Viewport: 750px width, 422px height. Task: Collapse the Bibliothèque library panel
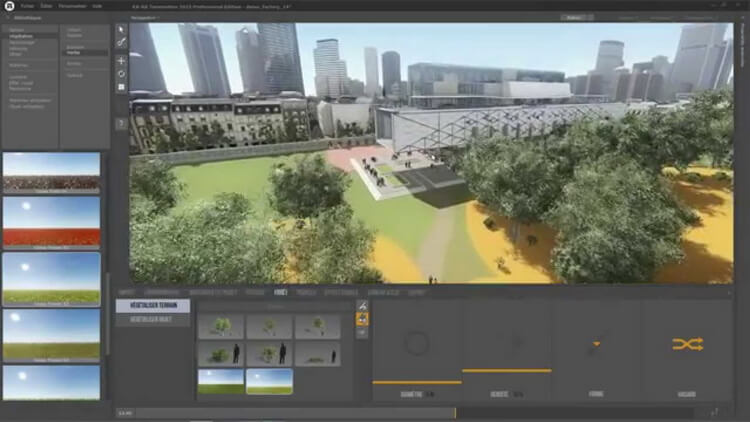tap(7, 17)
